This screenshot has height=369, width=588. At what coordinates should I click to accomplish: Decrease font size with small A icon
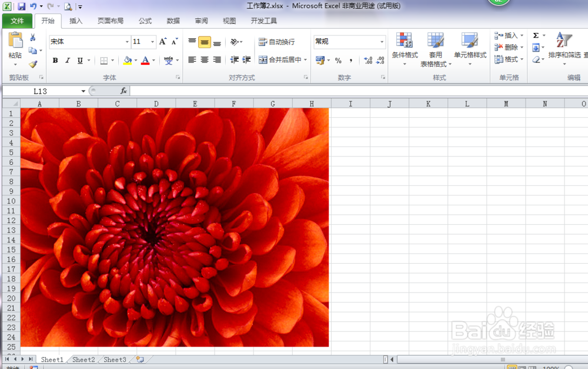coord(175,42)
